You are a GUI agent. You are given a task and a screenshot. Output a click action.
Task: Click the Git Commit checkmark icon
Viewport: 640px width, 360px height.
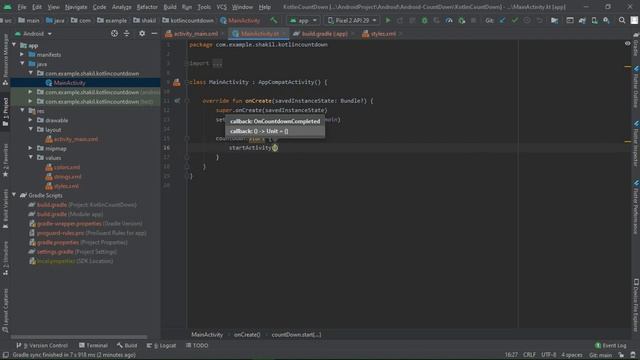pyautogui.click(x=515, y=20)
